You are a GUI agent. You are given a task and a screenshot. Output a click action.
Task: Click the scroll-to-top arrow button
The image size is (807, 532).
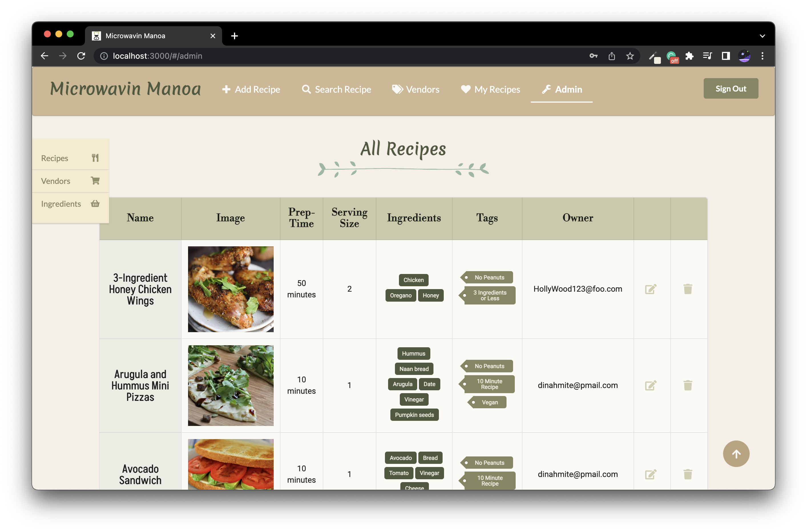[736, 454]
